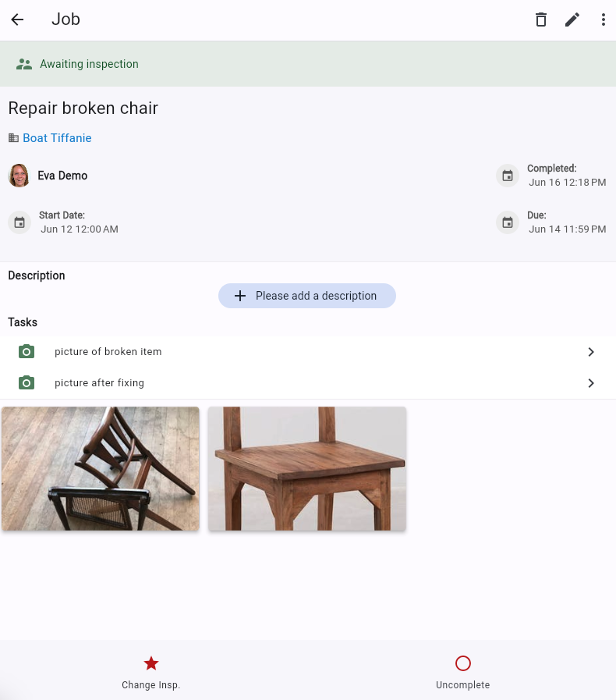Open the picture of broken item task

pos(108,352)
